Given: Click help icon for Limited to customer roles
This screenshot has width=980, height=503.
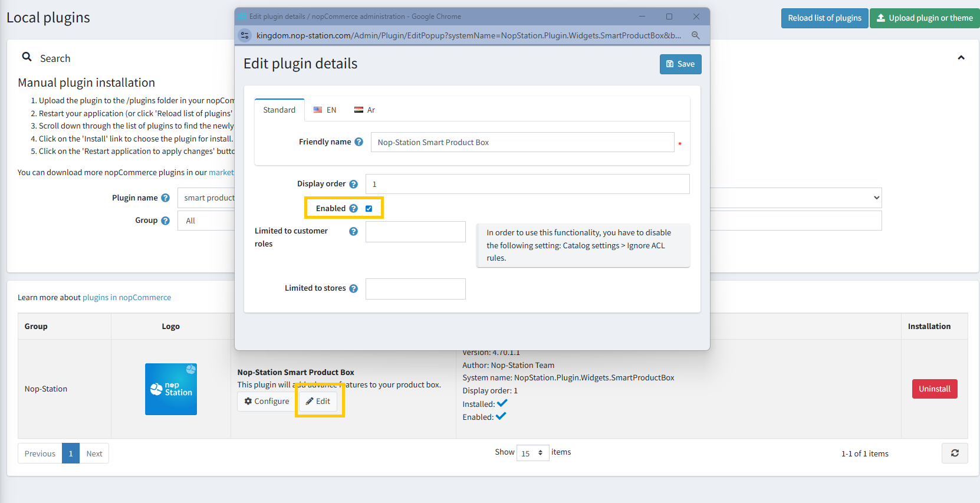Looking at the screenshot, I should (353, 232).
